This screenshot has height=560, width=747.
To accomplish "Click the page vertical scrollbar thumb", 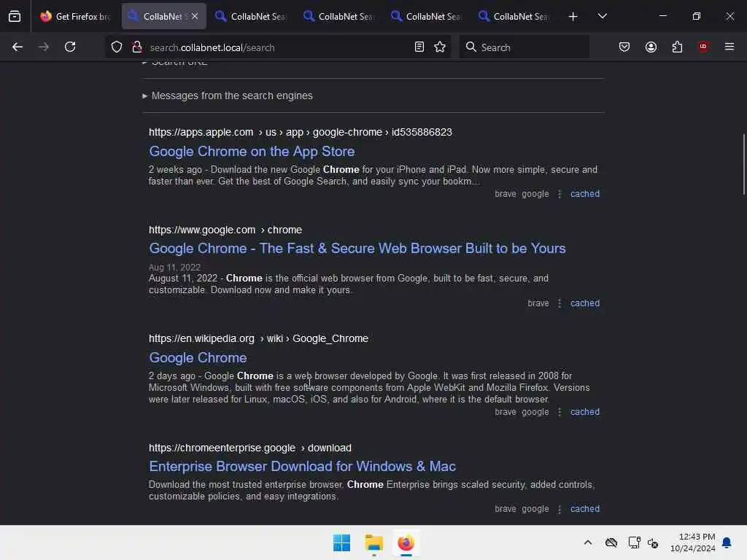I will (x=743, y=164).
